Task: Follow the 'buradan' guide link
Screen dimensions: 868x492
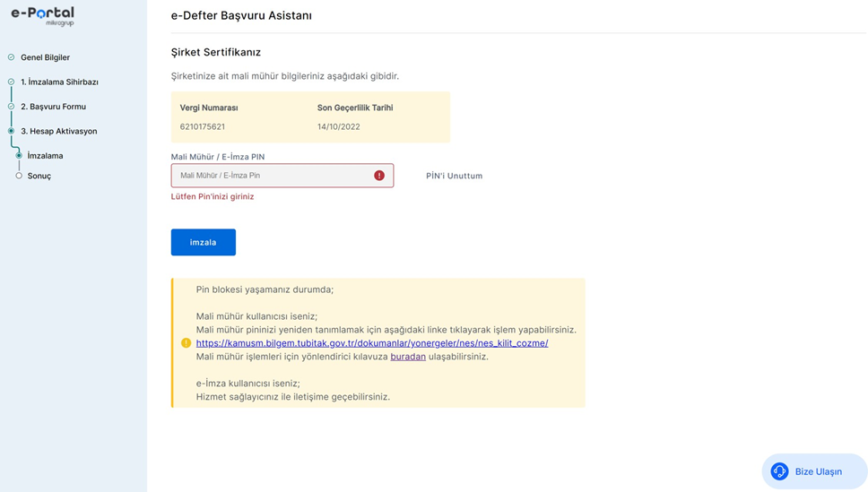Action: [408, 357]
